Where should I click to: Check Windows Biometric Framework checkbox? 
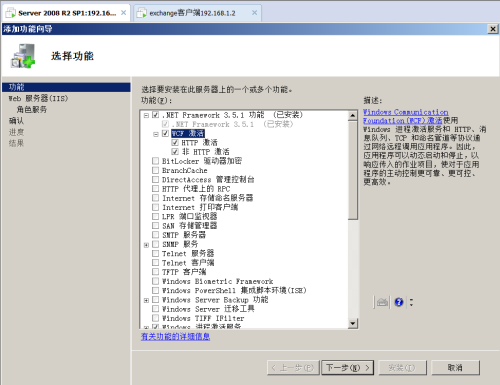click(x=155, y=281)
